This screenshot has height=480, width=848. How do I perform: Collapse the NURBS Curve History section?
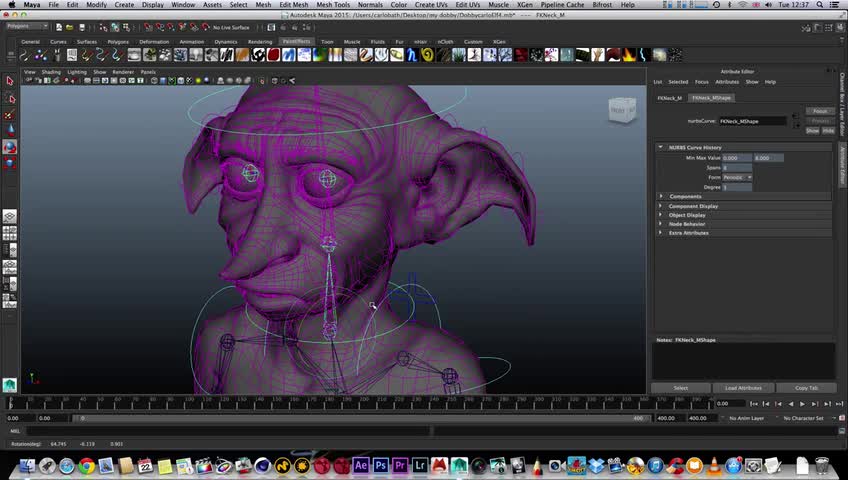tap(660, 147)
